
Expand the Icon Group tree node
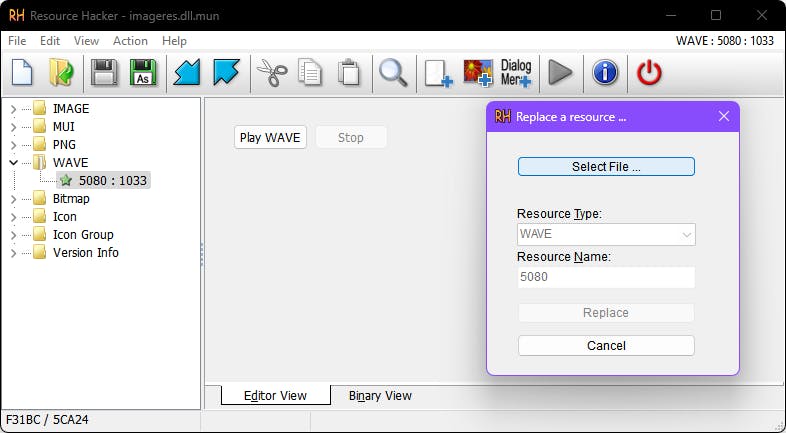coord(14,235)
